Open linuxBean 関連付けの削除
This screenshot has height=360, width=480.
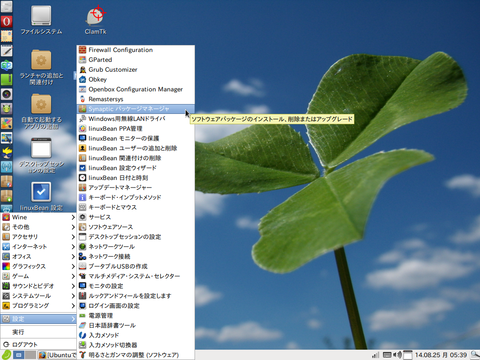(136, 158)
